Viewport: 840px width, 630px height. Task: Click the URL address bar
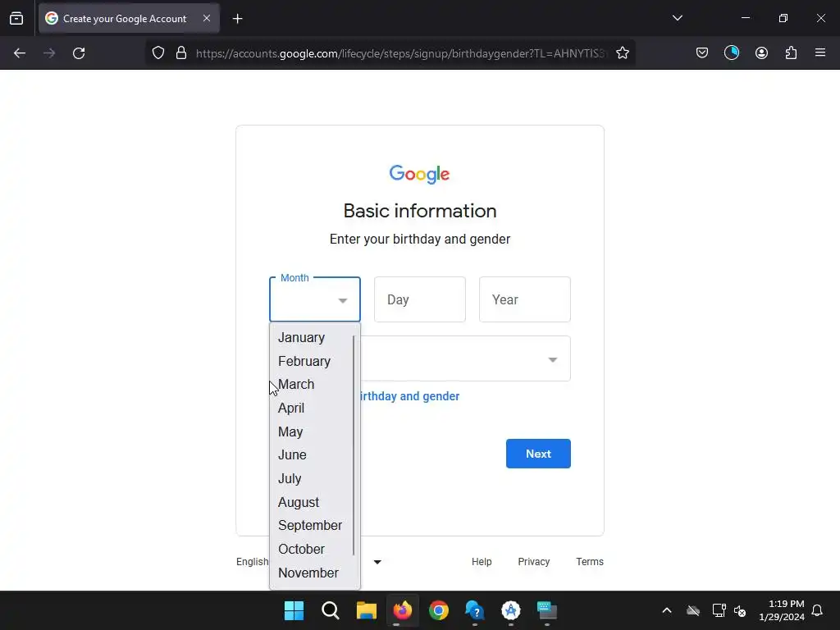click(x=402, y=53)
